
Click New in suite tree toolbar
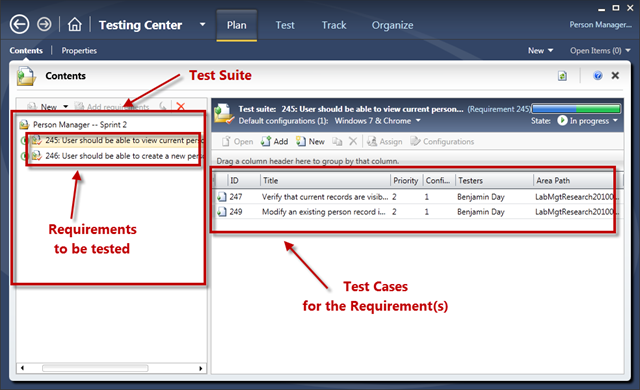tap(43, 107)
